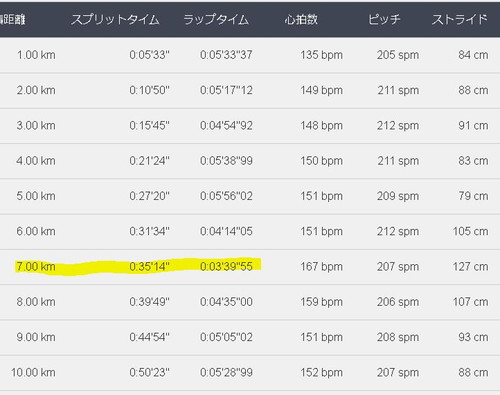Select the 10.00 km lap row
Viewport: 500px width, 395px height.
250,373
